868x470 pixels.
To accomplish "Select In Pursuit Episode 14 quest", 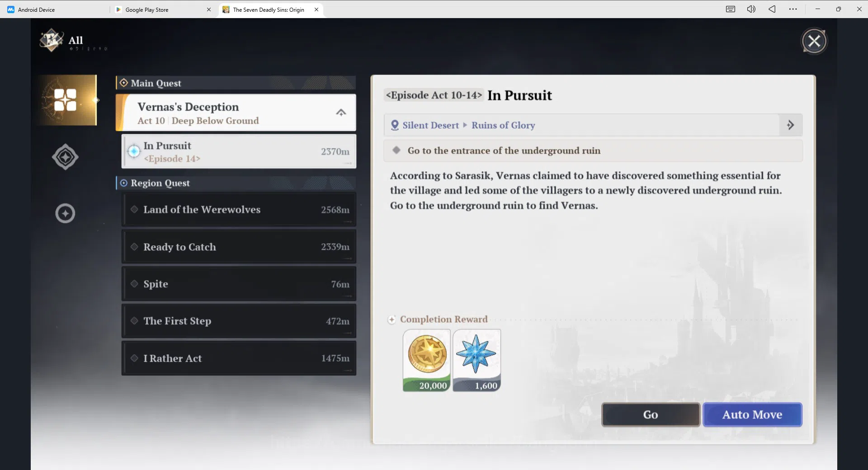I will coord(239,151).
